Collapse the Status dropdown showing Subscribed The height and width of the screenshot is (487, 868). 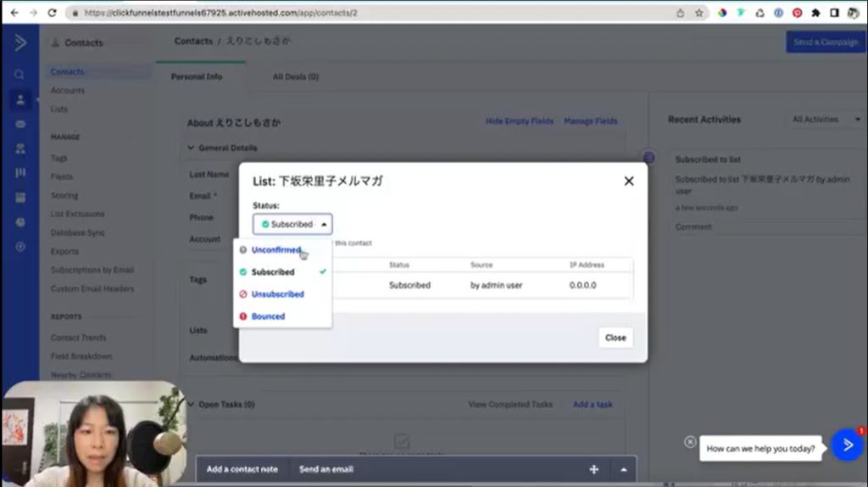point(292,224)
